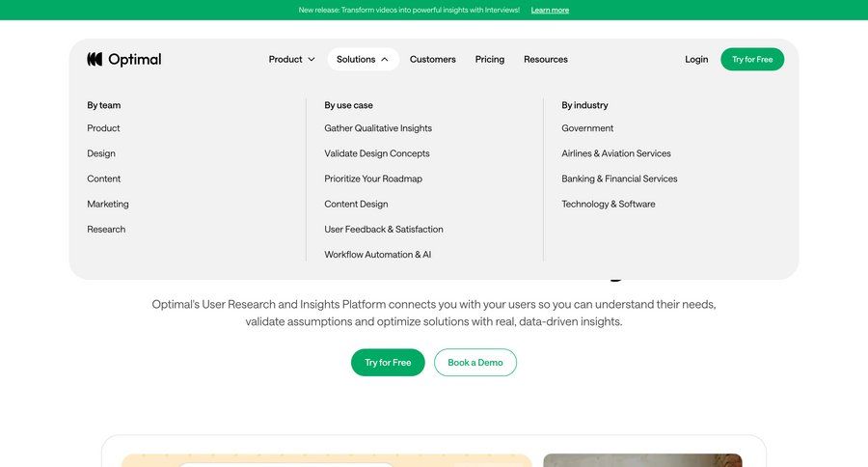
Task: Open the Resources menu item
Action: (x=545, y=59)
